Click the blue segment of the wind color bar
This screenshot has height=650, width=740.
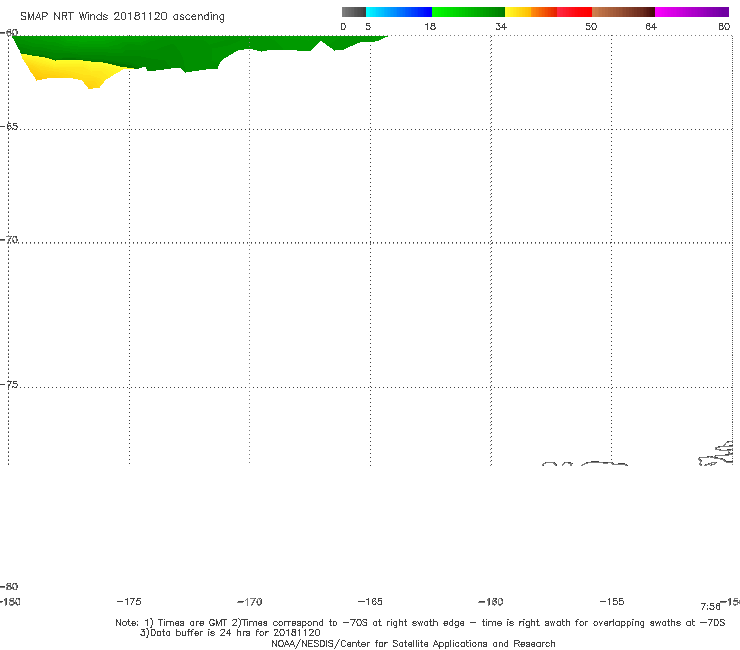[399, 12]
